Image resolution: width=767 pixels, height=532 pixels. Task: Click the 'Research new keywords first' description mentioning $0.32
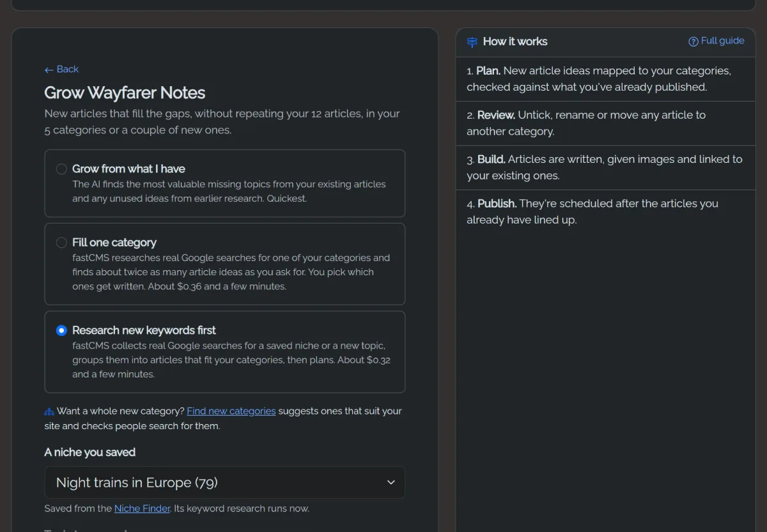tap(231, 360)
